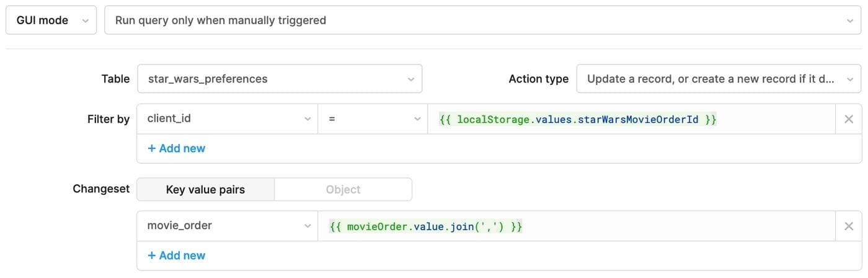Expand the Action type dropdown
Viewport: 868px width, 278px height.
[x=718, y=79]
